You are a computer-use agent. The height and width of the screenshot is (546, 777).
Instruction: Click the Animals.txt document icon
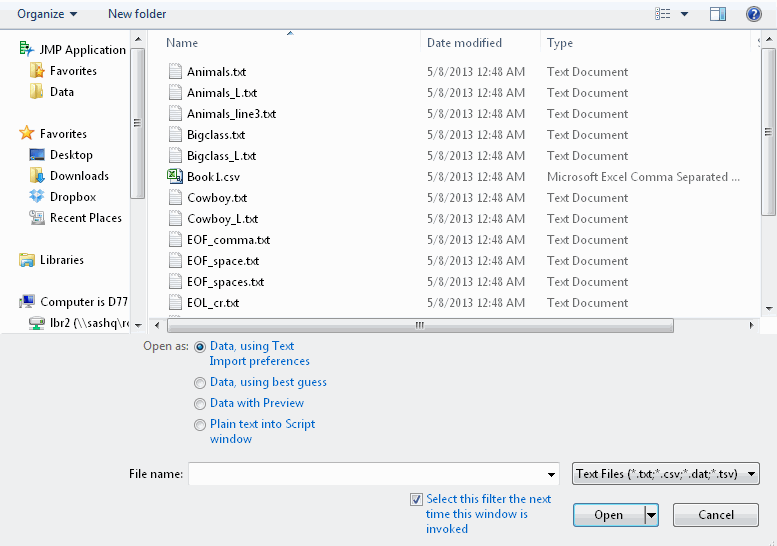(x=175, y=71)
